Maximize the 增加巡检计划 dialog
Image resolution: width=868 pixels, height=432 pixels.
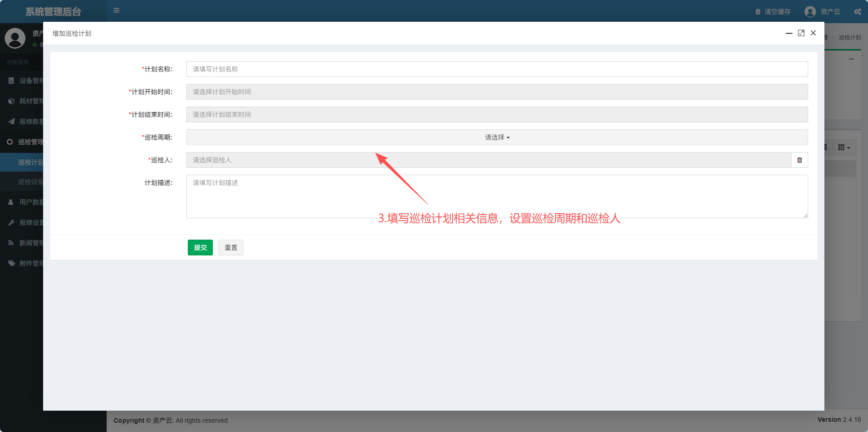(x=801, y=33)
